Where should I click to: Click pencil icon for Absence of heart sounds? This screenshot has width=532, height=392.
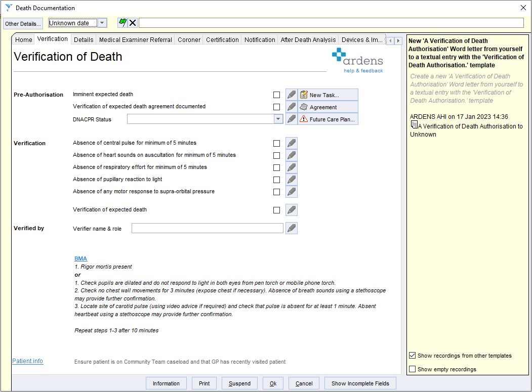(292, 155)
